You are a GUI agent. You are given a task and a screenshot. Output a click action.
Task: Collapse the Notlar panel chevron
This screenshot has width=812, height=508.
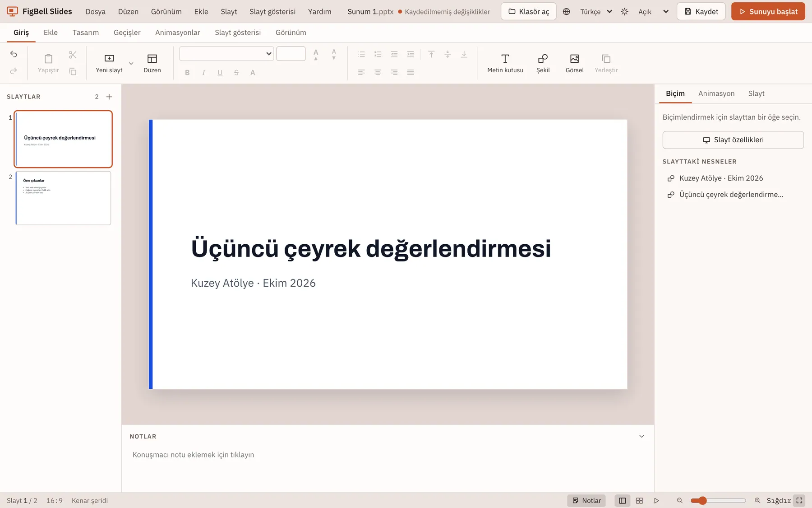pos(641,436)
